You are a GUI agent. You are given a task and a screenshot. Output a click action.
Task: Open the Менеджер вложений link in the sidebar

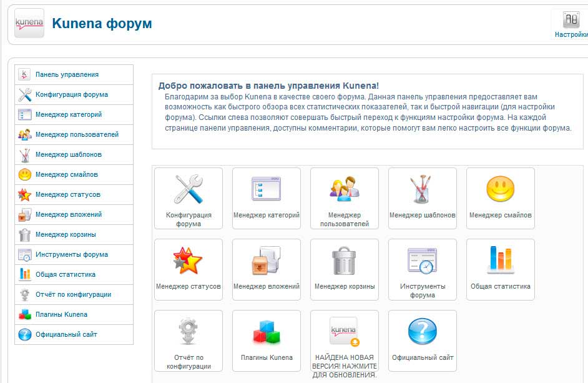coord(69,214)
